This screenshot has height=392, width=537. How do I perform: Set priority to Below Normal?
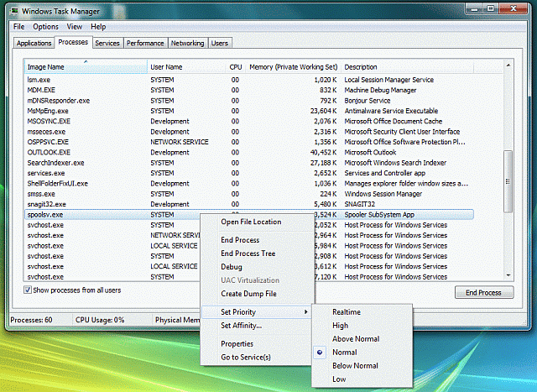point(355,366)
